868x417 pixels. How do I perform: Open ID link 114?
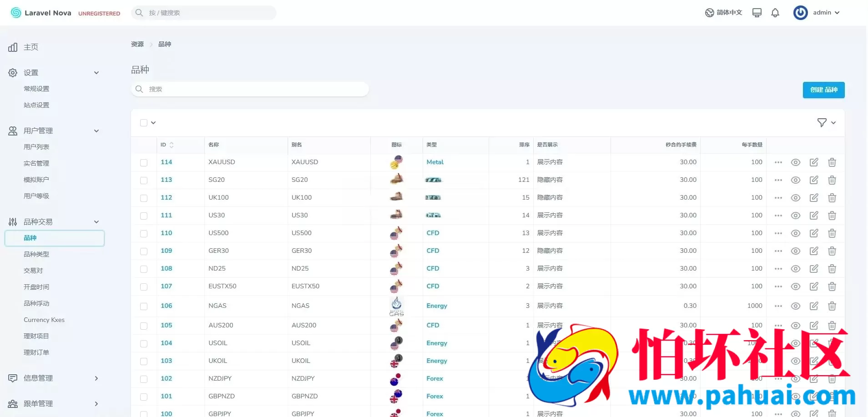tap(167, 162)
